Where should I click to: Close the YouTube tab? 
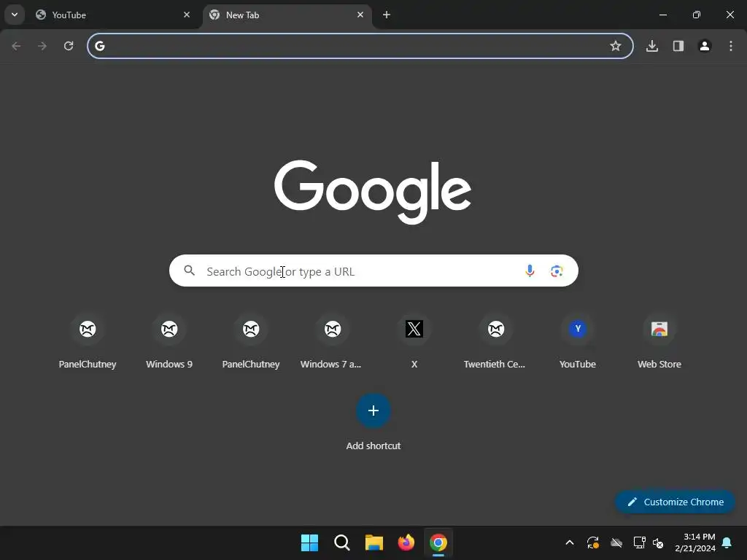pyautogui.click(x=186, y=15)
